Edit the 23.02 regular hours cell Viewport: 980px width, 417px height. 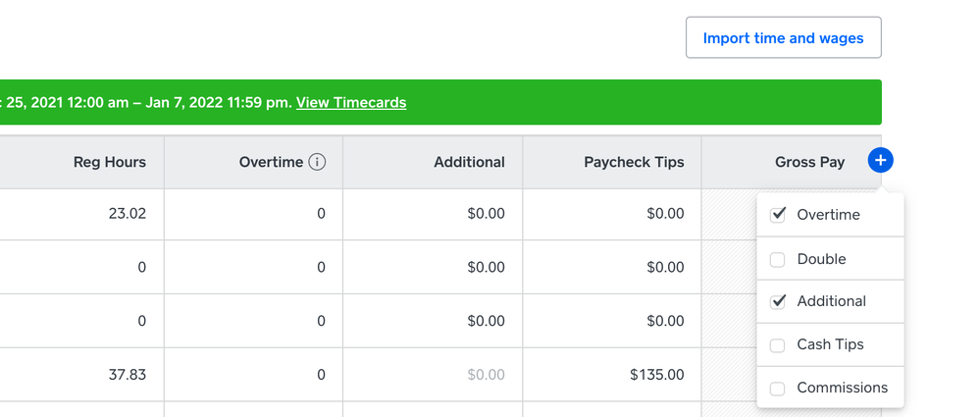coord(127,213)
